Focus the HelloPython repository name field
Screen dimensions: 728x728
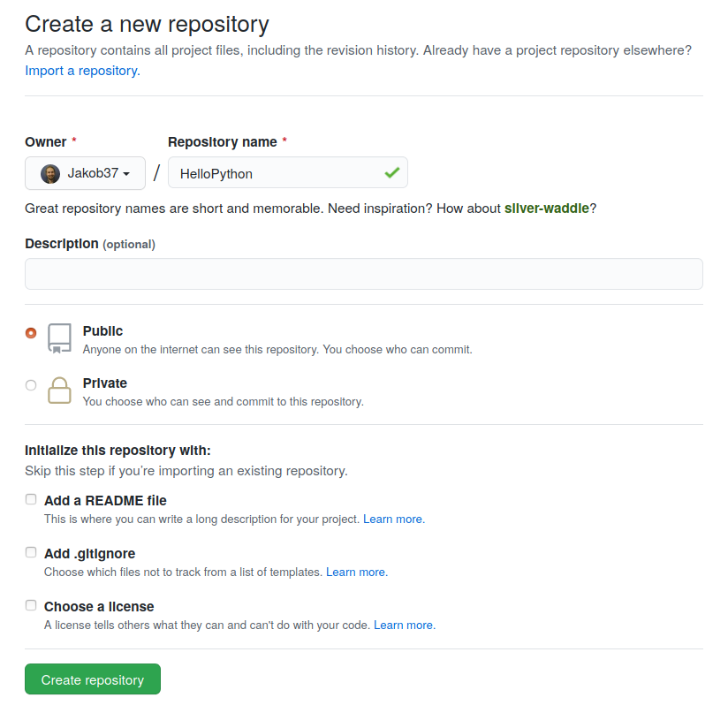point(288,172)
